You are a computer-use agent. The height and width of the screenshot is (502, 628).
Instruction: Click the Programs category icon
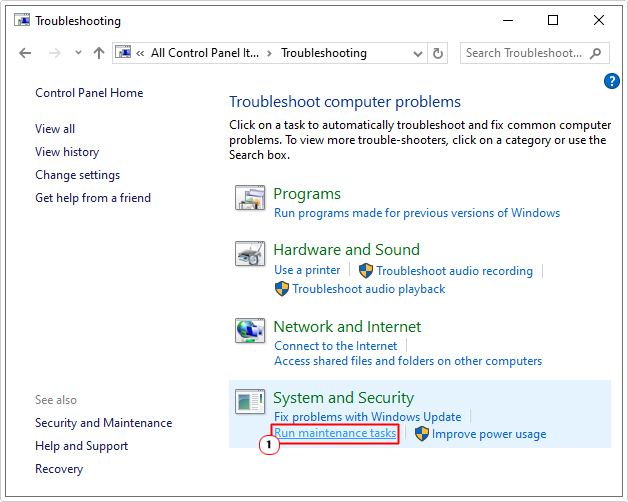(250, 198)
